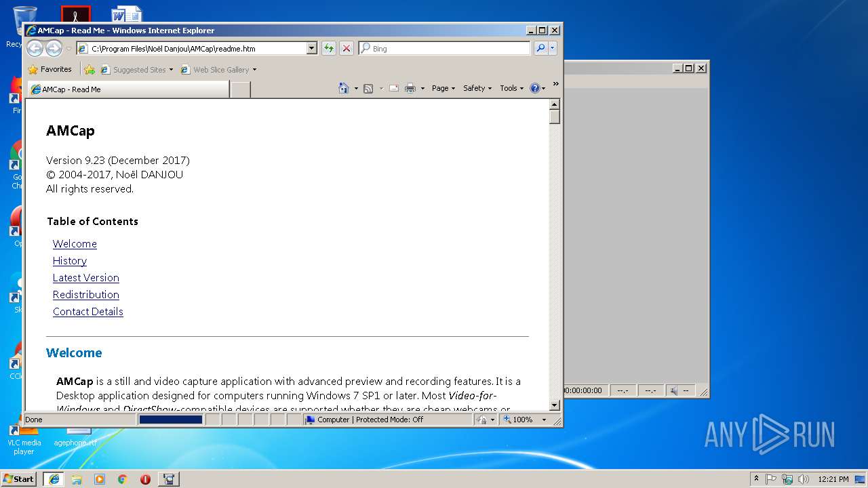
Task: Open the Favorites star button
Action: pyautogui.click(x=50, y=69)
